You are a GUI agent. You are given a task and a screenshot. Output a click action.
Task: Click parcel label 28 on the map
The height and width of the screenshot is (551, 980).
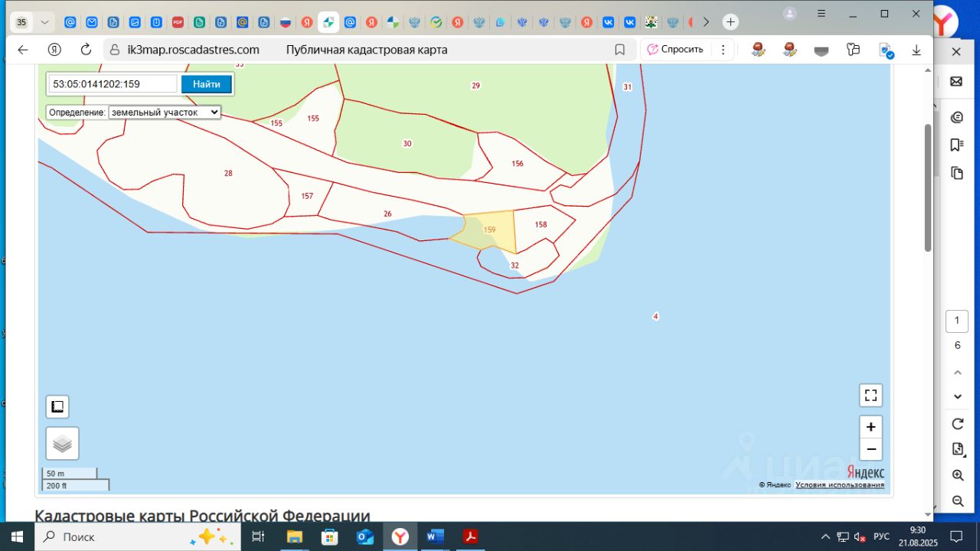[x=228, y=173]
